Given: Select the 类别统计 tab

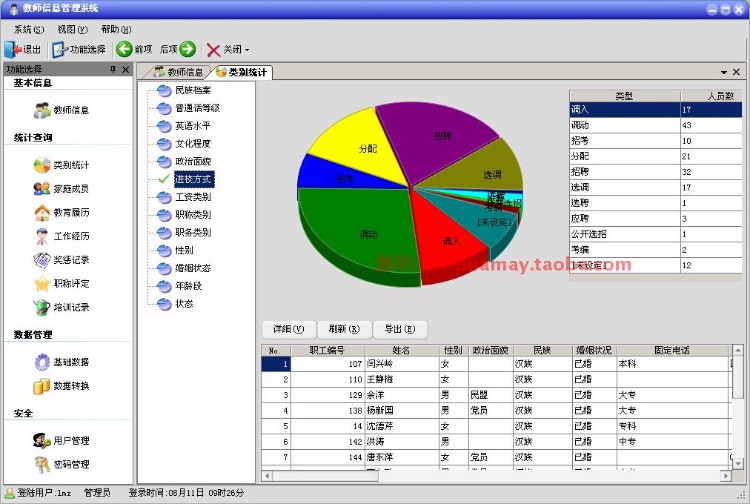Looking at the screenshot, I should tap(241, 72).
